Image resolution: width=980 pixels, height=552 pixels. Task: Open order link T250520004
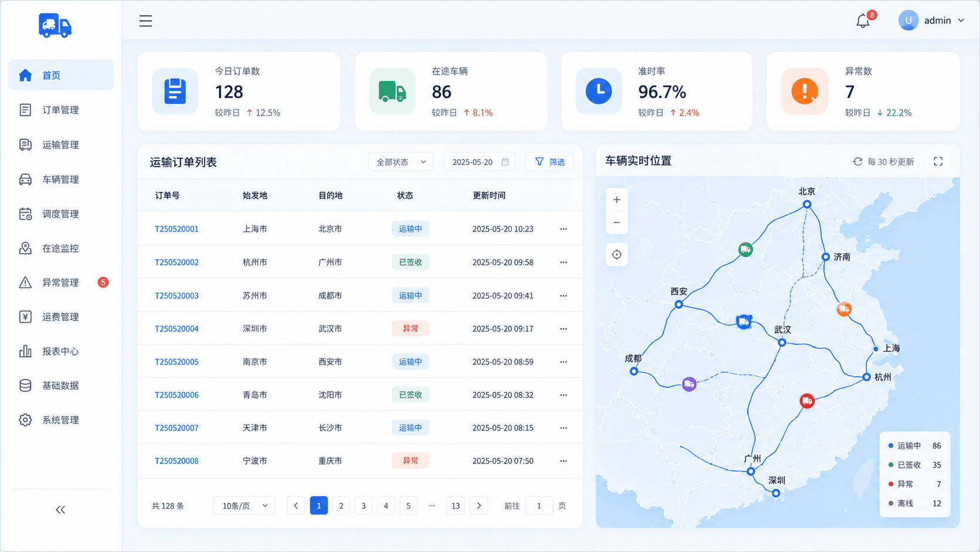click(x=176, y=329)
